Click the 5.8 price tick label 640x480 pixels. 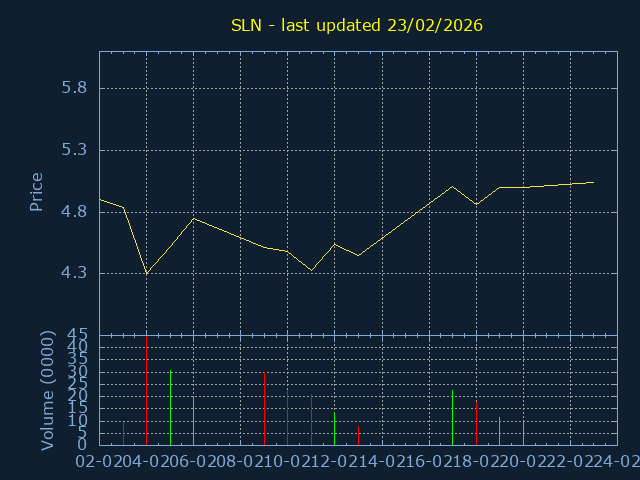74,88
